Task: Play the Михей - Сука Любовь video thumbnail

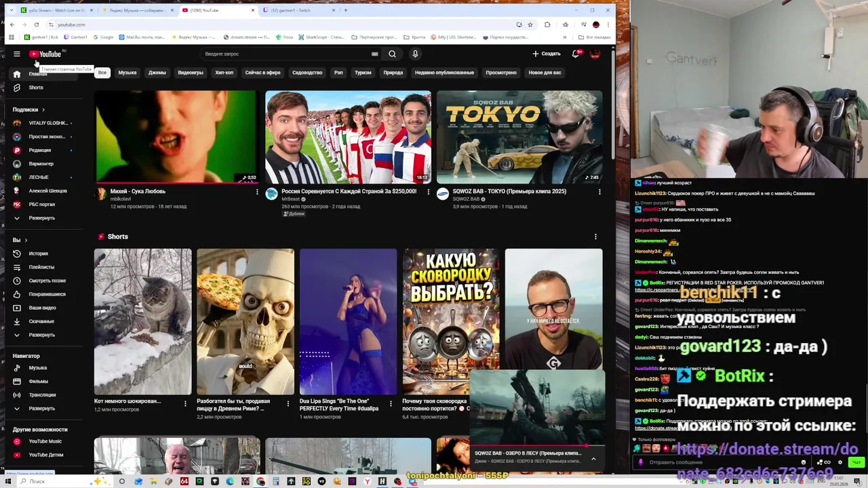Action: (177, 137)
